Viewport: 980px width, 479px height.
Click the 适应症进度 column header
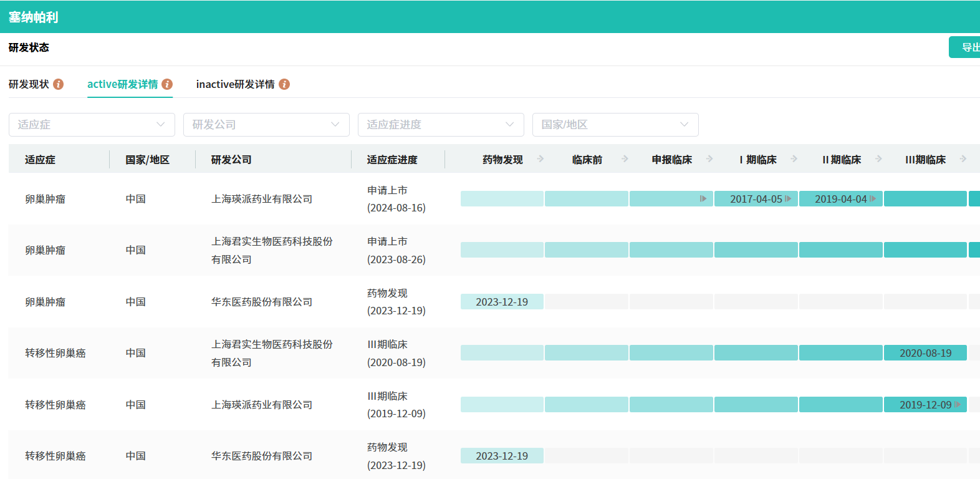pos(392,160)
